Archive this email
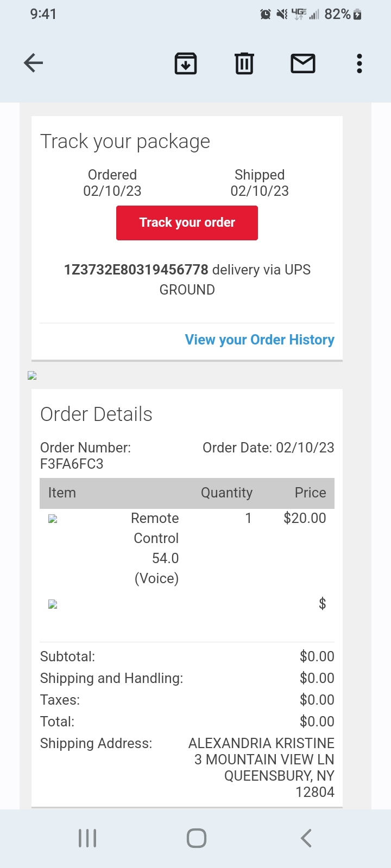 pos(186,63)
